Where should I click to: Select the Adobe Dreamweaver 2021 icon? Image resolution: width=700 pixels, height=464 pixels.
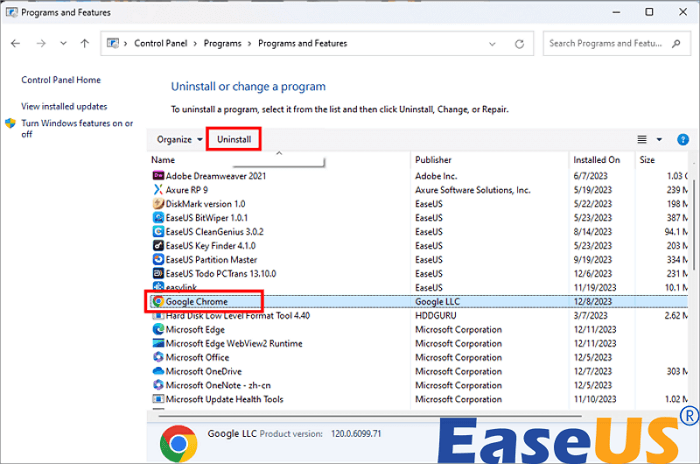[x=158, y=176]
